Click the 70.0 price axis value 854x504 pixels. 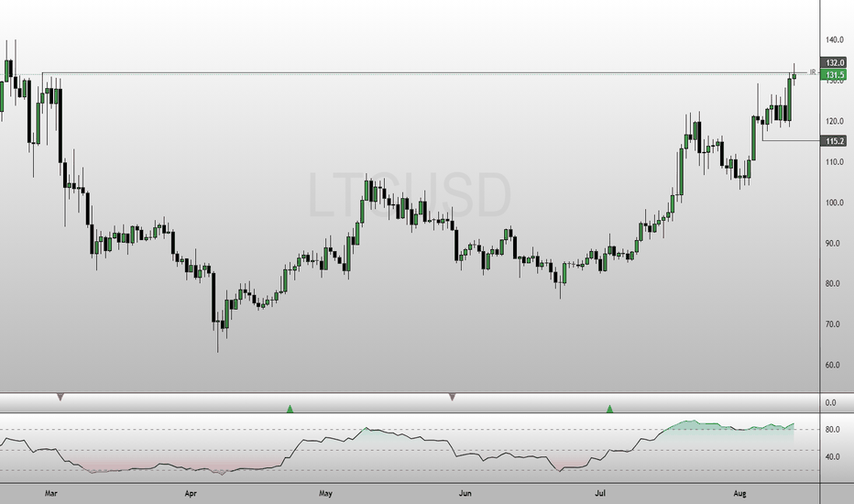tap(833, 324)
